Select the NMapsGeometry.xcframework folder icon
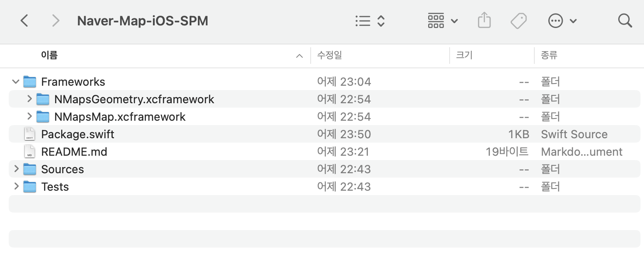Image resolution: width=644 pixels, height=255 pixels. 43,99
